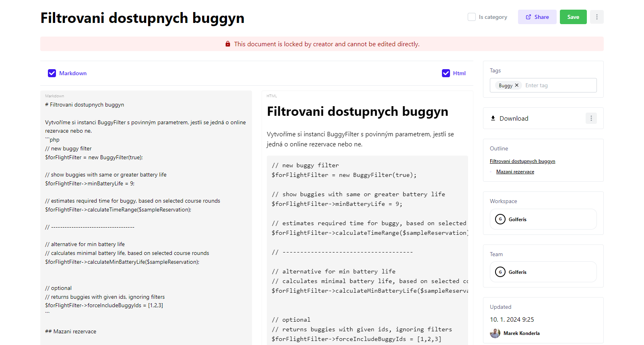Screen dimensions: 644x345
Task: Open the three-dot menu beside Save
Action: pos(597,17)
